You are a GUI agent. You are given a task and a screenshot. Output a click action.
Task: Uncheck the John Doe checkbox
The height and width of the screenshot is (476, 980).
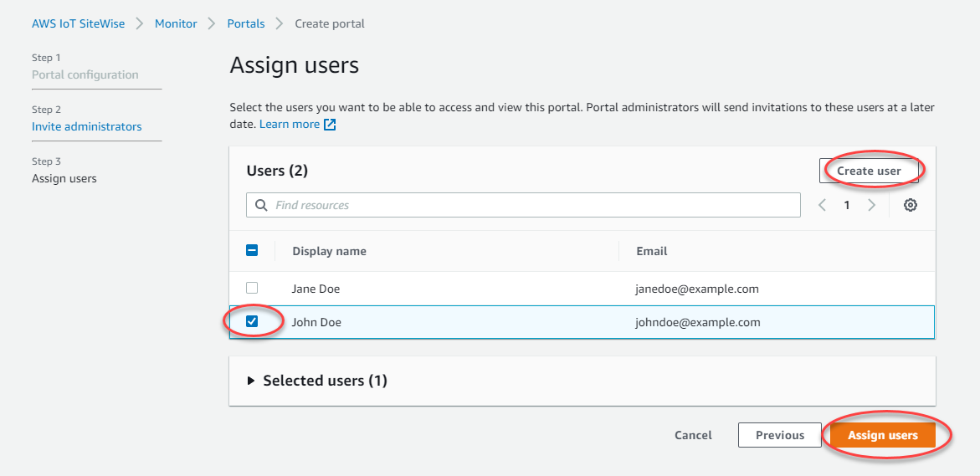tap(252, 322)
